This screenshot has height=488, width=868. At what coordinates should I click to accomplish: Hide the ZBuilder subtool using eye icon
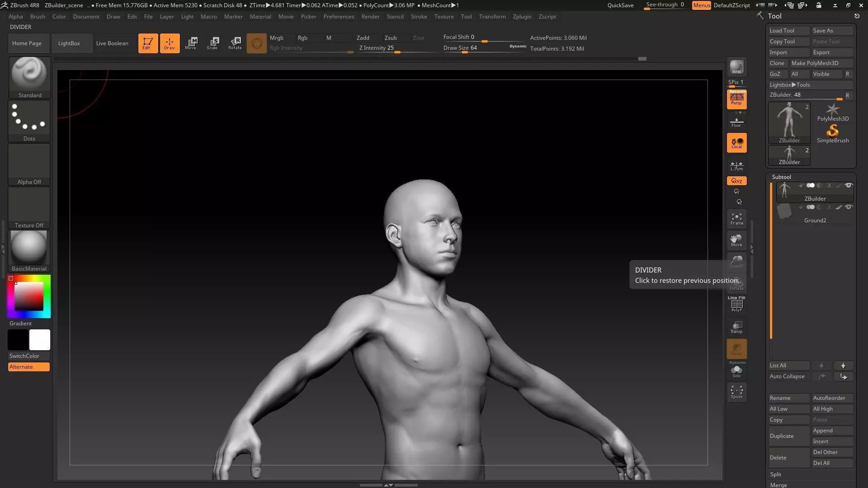[849, 186]
